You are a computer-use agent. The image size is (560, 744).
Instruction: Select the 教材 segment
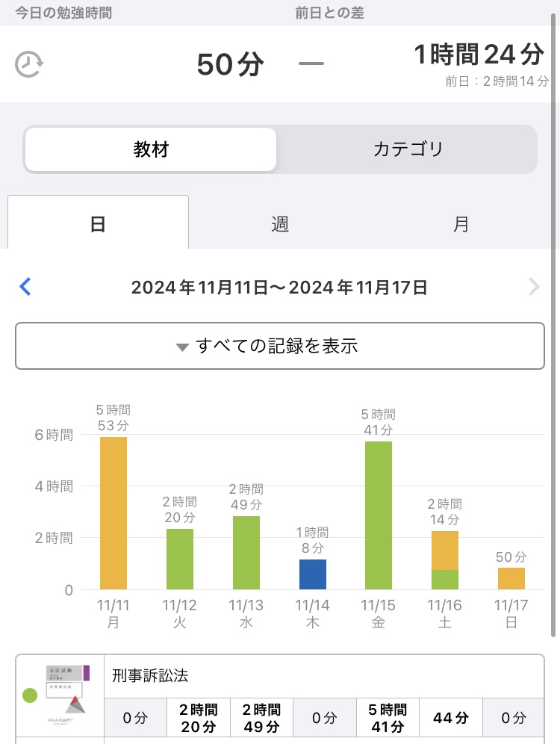coord(151,149)
